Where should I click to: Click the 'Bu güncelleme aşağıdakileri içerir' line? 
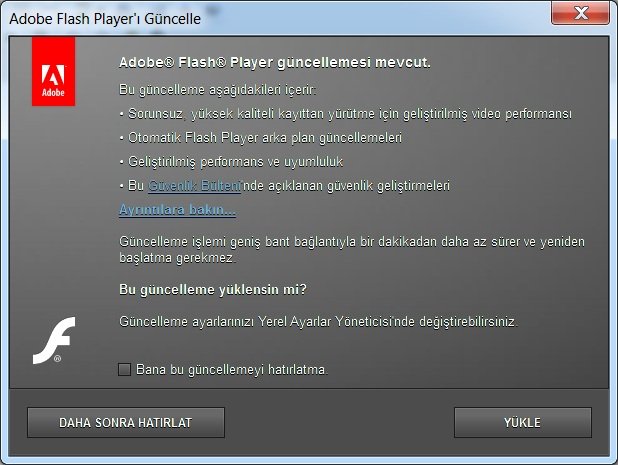coord(218,90)
